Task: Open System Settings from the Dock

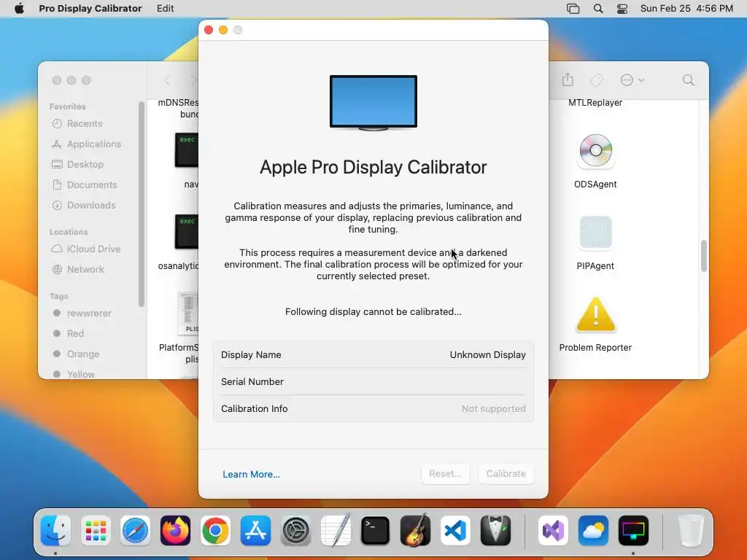Action: (295, 531)
